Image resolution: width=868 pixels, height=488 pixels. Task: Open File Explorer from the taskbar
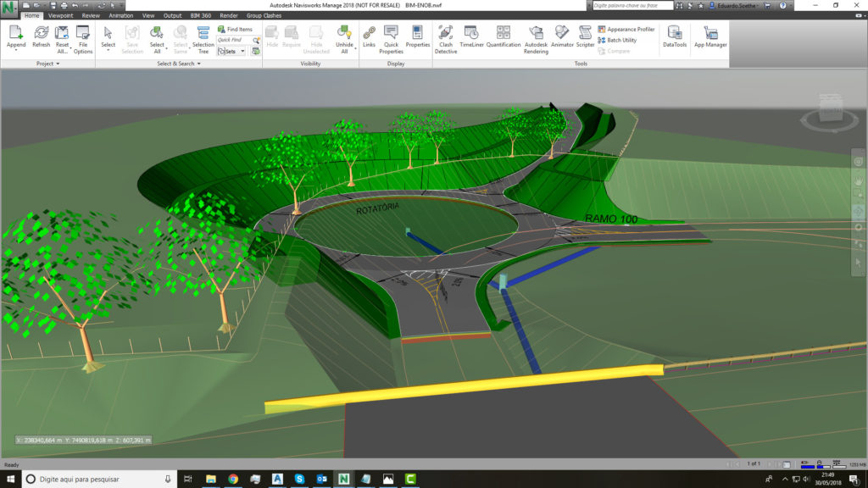point(211,480)
